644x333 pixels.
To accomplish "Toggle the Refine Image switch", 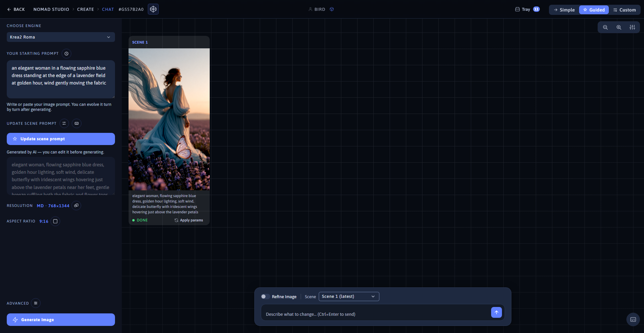I will (x=266, y=296).
